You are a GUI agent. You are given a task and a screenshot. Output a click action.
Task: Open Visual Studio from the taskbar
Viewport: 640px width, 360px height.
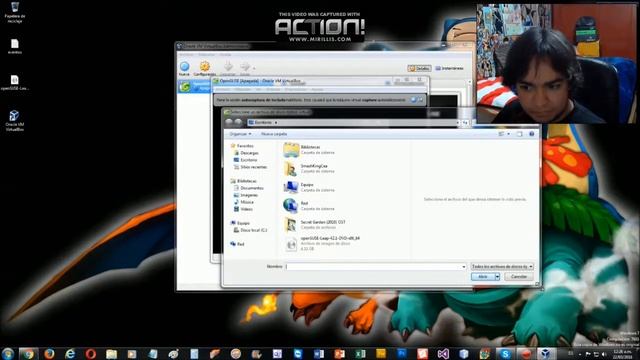(443, 353)
